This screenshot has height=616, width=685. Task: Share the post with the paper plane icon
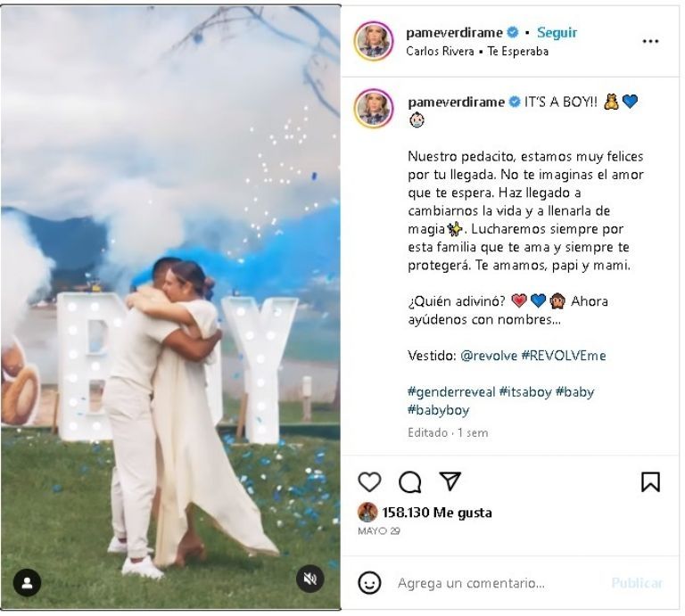[x=450, y=481]
